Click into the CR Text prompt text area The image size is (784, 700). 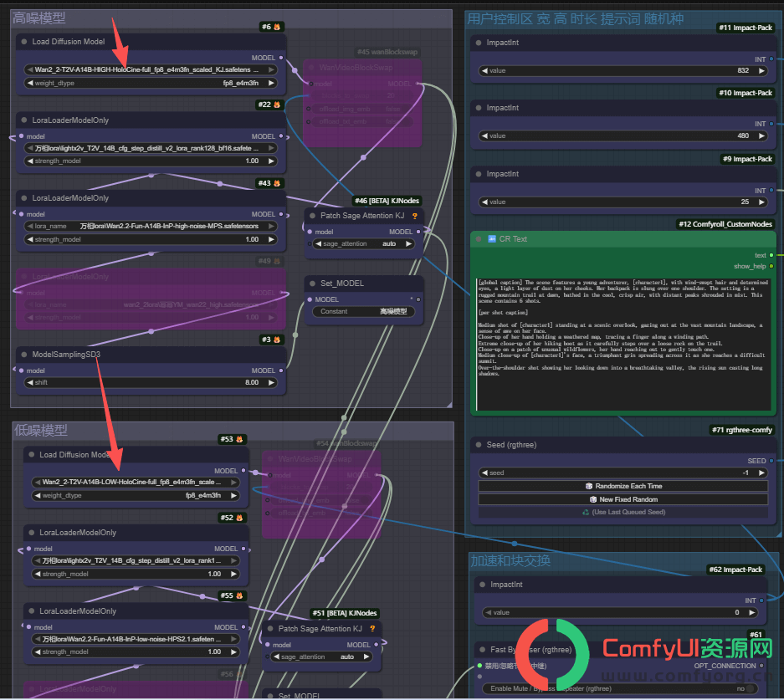[623, 344]
